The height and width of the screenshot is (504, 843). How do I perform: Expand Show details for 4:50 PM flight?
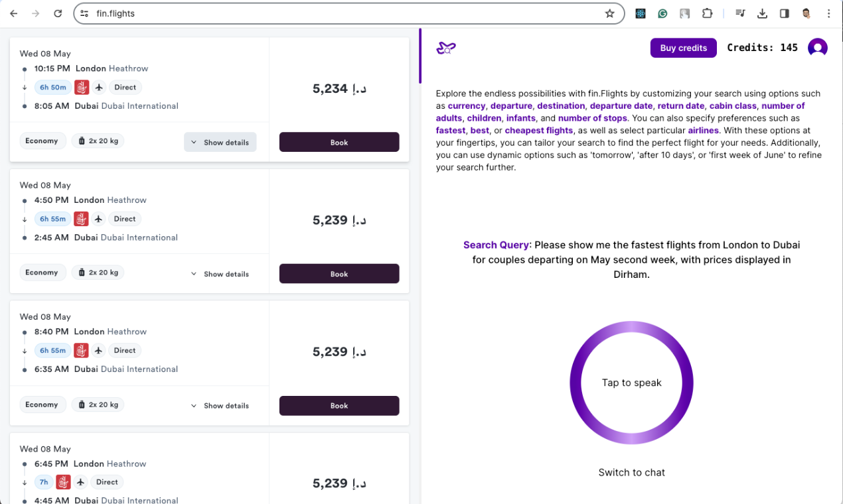[220, 274]
